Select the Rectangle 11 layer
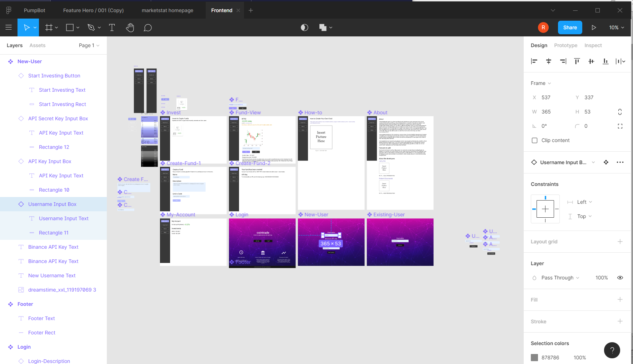Viewport: 633px width, 364px height. pos(53,233)
